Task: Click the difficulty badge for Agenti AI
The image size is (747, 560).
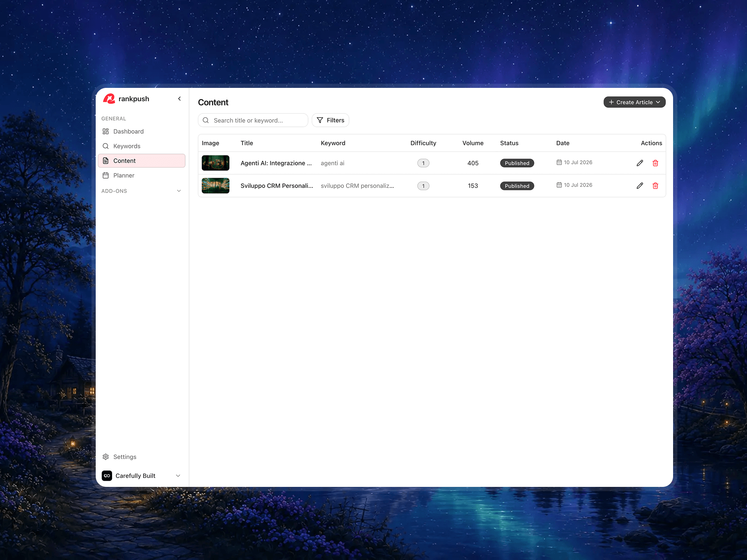Action: coord(423,163)
